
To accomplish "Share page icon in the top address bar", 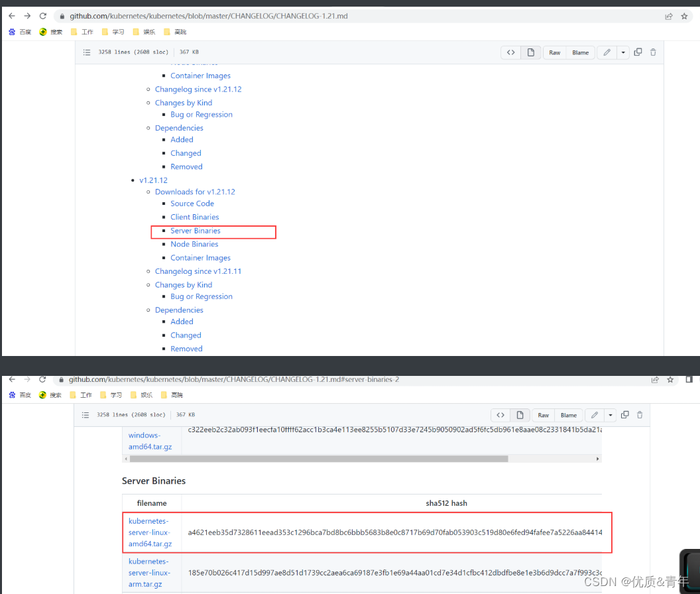I will [x=668, y=17].
